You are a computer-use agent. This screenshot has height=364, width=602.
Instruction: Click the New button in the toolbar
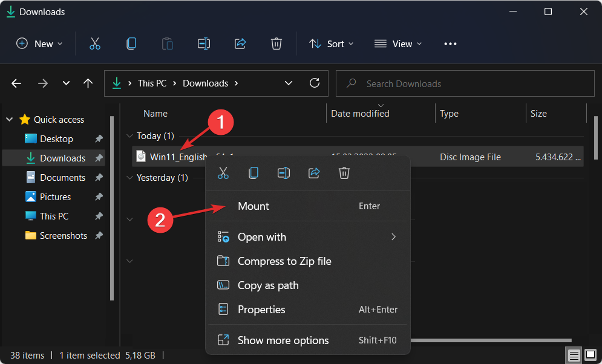pyautogui.click(x=39, y=44)
